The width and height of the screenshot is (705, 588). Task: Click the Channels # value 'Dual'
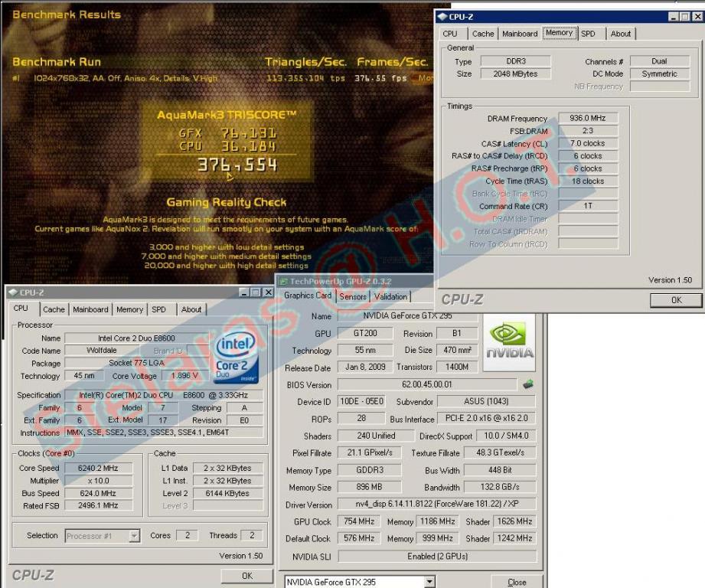[x=660, y=60]
